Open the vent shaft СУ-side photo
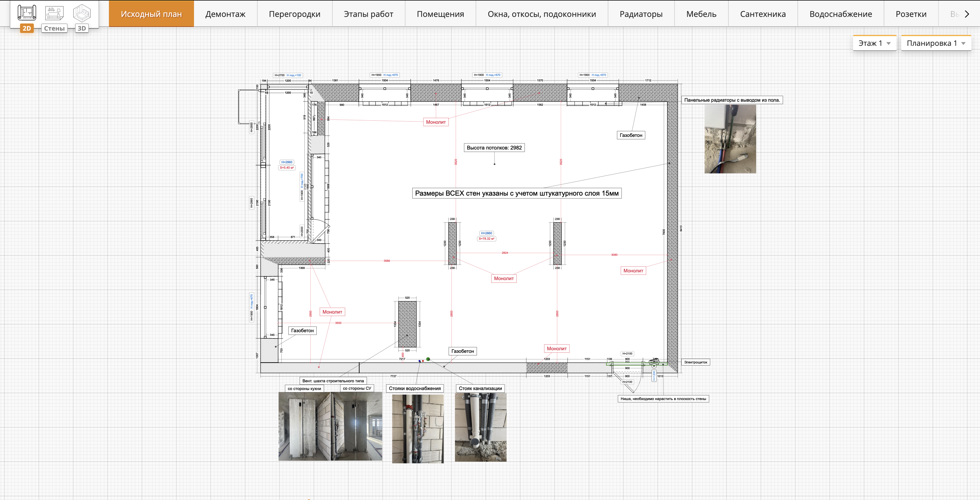 point(356,426)
